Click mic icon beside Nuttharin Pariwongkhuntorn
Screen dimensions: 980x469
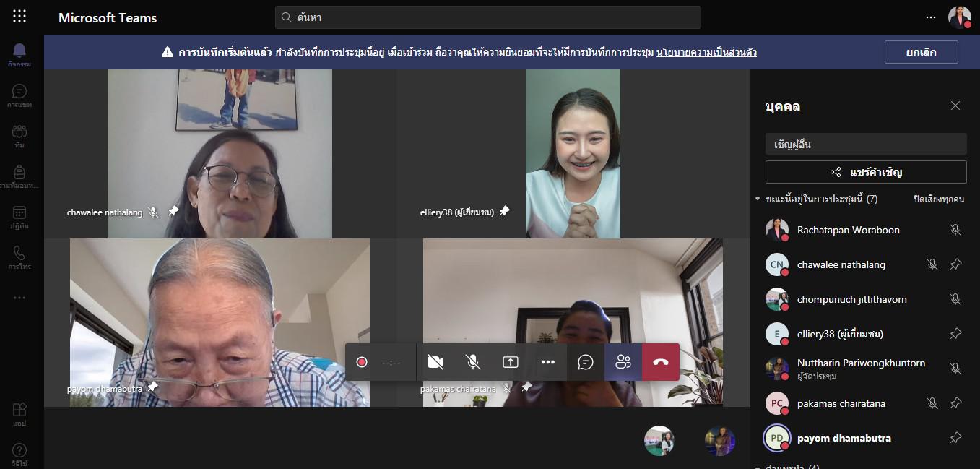click(x=955, y=369)
